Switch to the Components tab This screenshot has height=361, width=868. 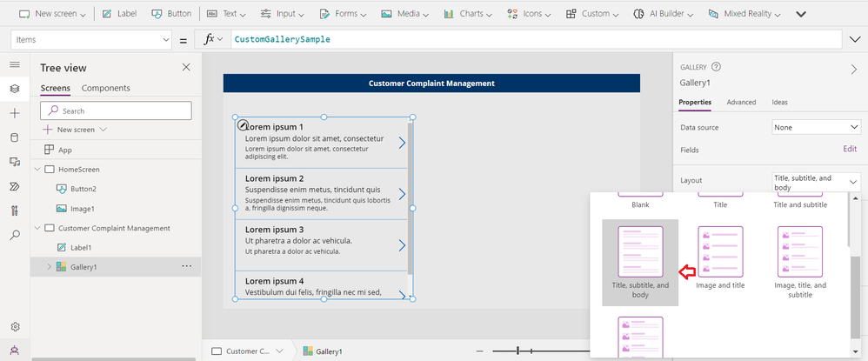(106, 88)
